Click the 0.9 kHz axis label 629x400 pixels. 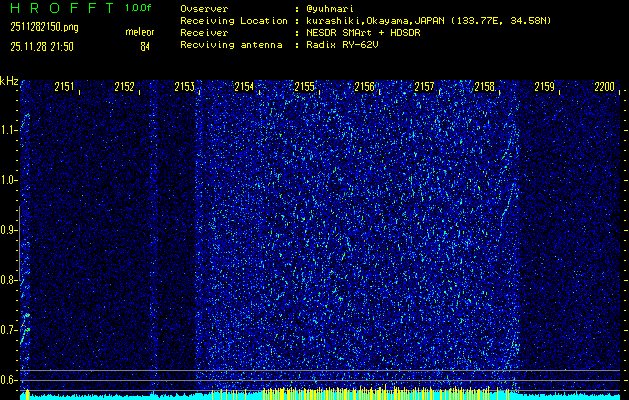[x=7, y=230]
